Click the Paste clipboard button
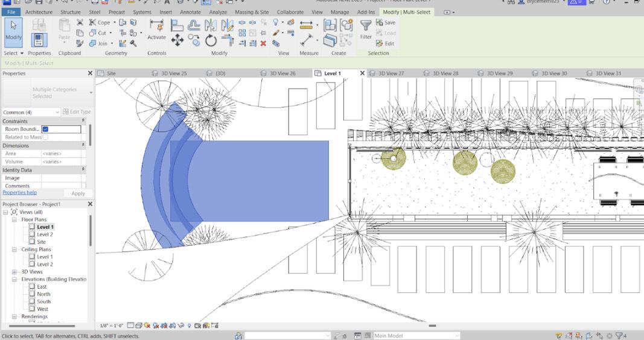This screenshot has height=340, width=644. [64, 30]
